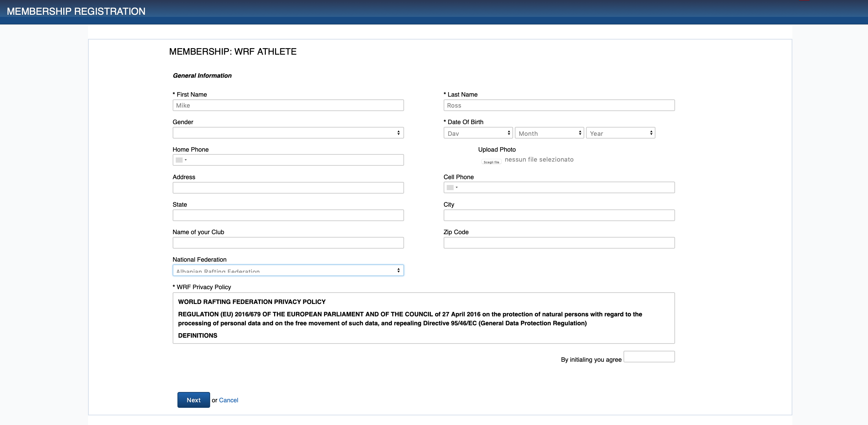Click the 'By initialing you agree' label
Screen dimensions: 868x425
[591, 360]
